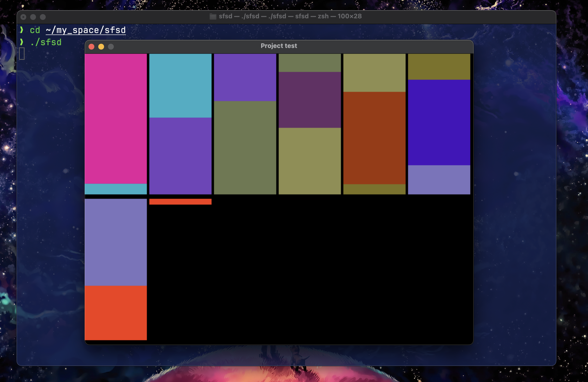Click the dark plum block in fourth column
588x382 pixels.
309,100
